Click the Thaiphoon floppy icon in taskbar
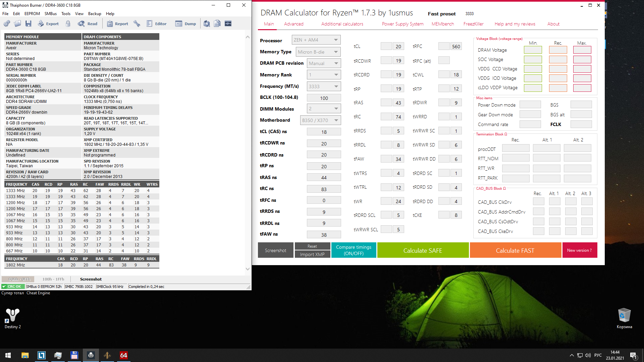 pos(74,355)
